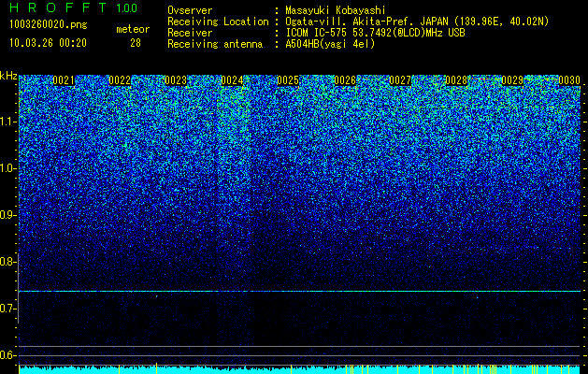Image resolution: width=588 pixels, height=374 pixels.
Task: Click the 0029 time marker
Action: 512,80
